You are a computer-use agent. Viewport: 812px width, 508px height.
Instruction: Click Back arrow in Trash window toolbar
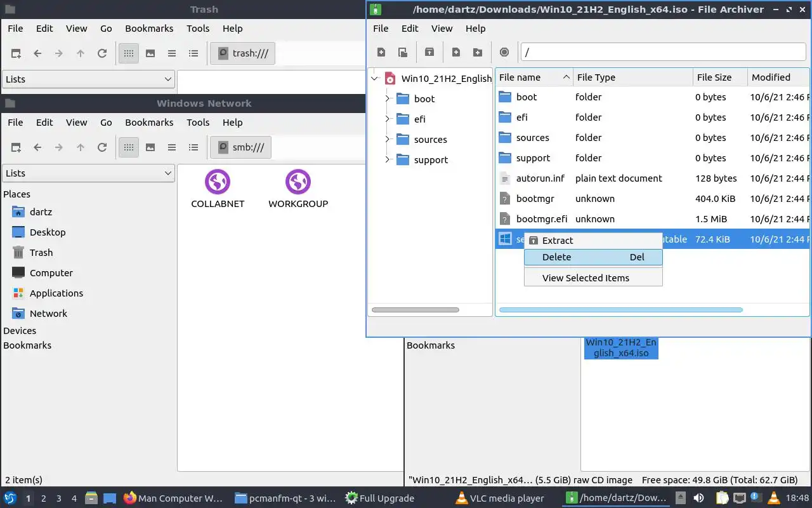tap(37, 53)
